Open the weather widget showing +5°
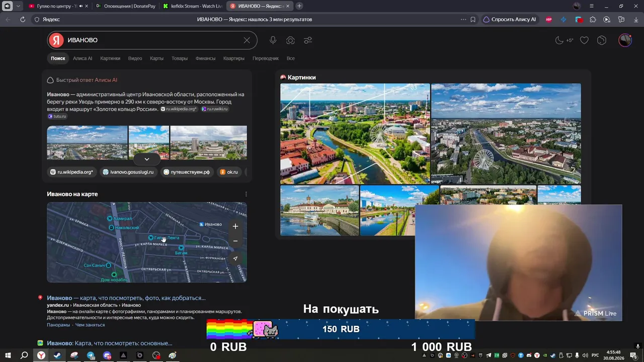644x362 pixels. click(x=564, y=40)
